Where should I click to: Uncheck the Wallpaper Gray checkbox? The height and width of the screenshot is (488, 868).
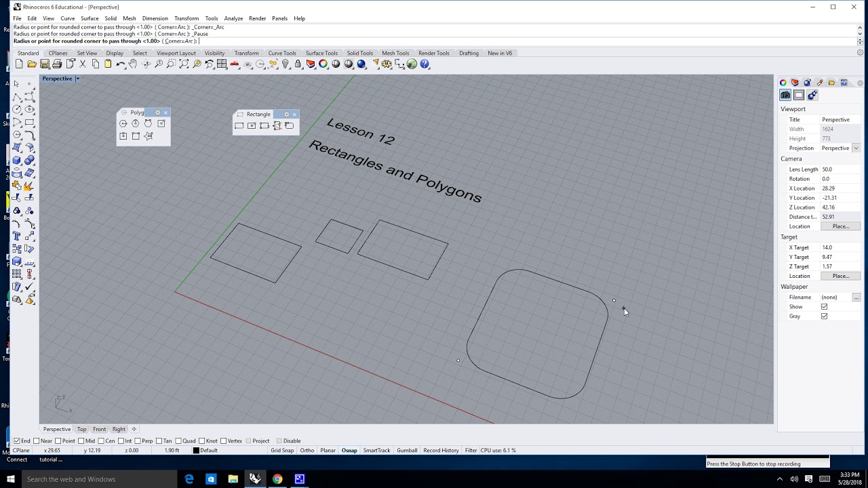[824, 317]
